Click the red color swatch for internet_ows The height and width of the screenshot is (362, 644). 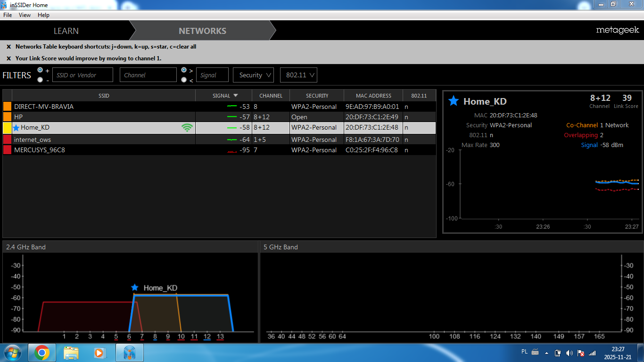[x=7, y=140]
